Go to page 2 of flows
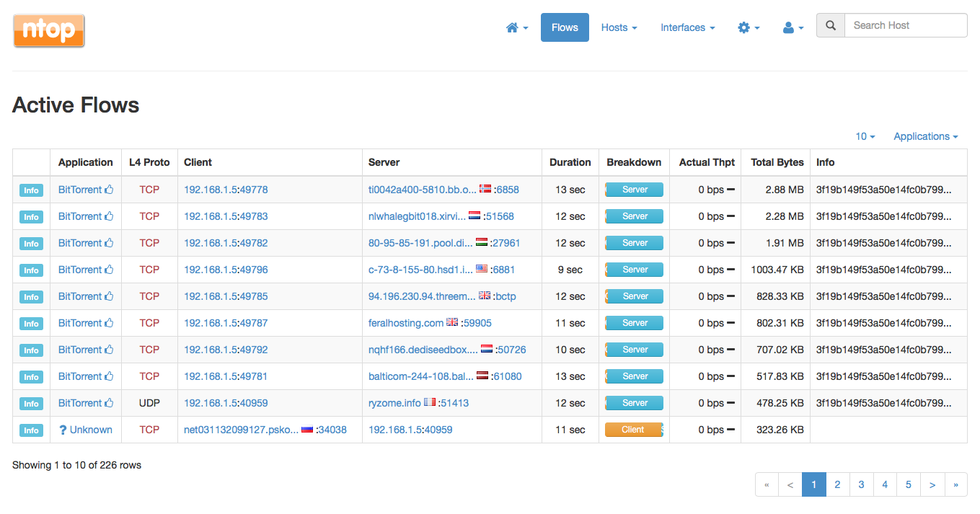This screenshot has width=980, height=514. click(837, 484)
